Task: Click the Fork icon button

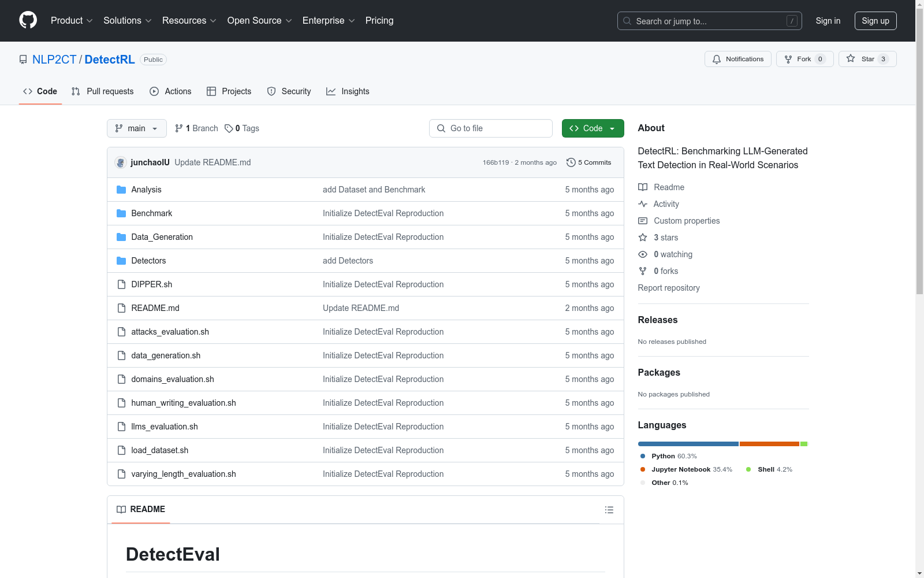Action: point(788,59)
